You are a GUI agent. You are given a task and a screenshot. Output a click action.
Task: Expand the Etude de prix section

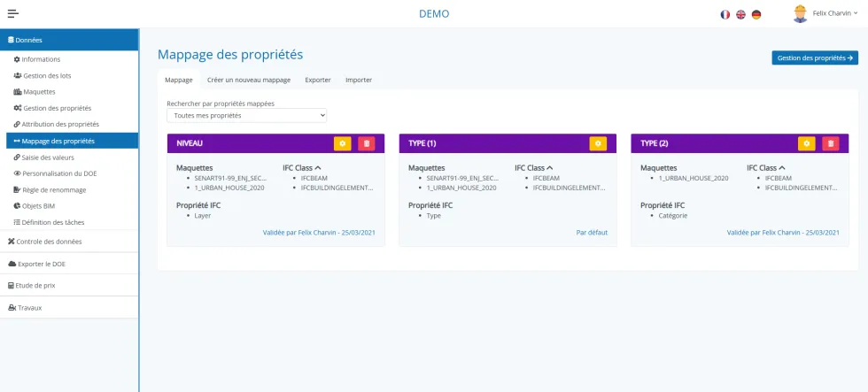point(69,286)
